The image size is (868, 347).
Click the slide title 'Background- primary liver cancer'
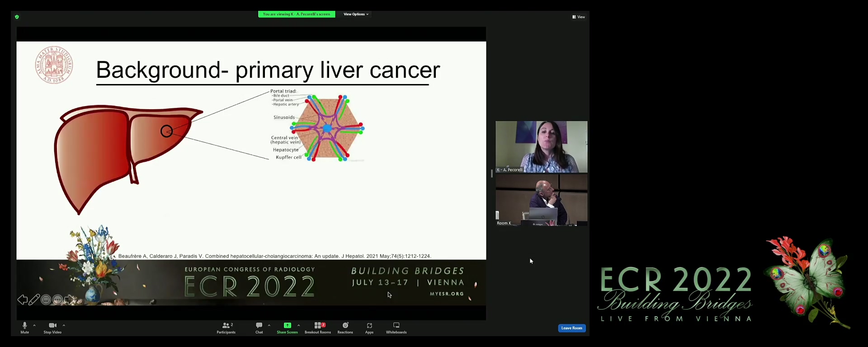(268, 70)
